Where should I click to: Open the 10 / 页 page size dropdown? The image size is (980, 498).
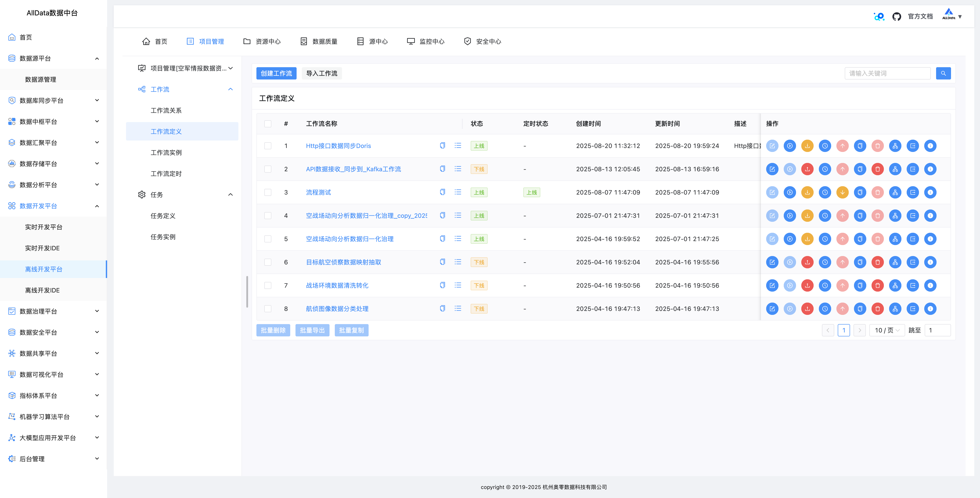point(887,330)
